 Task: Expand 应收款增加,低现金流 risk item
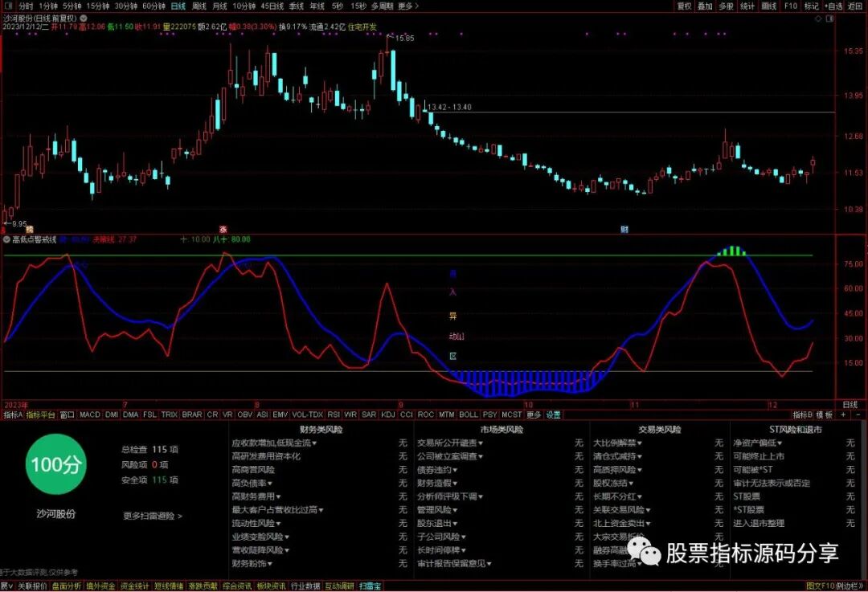click(274, 443)
